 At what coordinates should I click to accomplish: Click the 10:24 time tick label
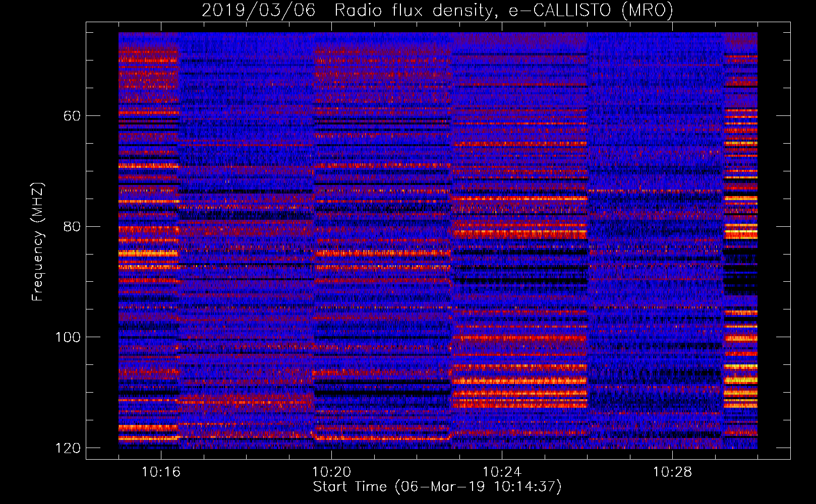(x=502, y=472)
